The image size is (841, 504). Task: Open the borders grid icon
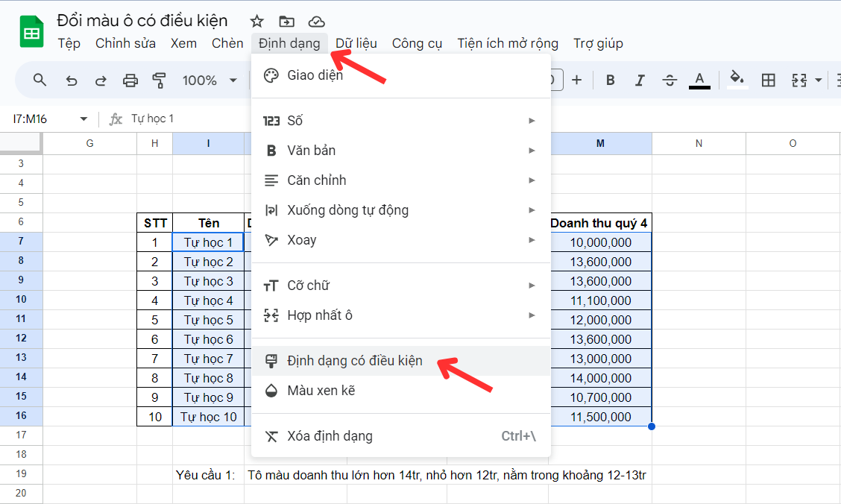click(x=768, y=81)
